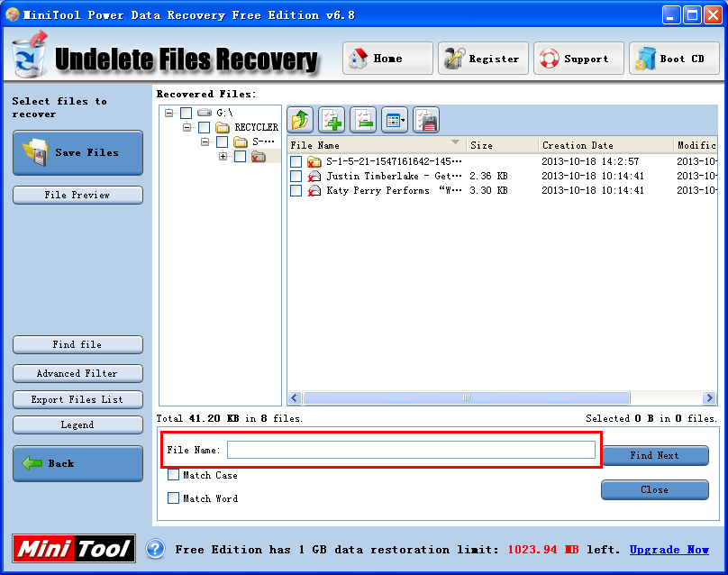
Task: Click the save checked files toolbar icon
Action: pyautogui.click(x=426, y=120)
